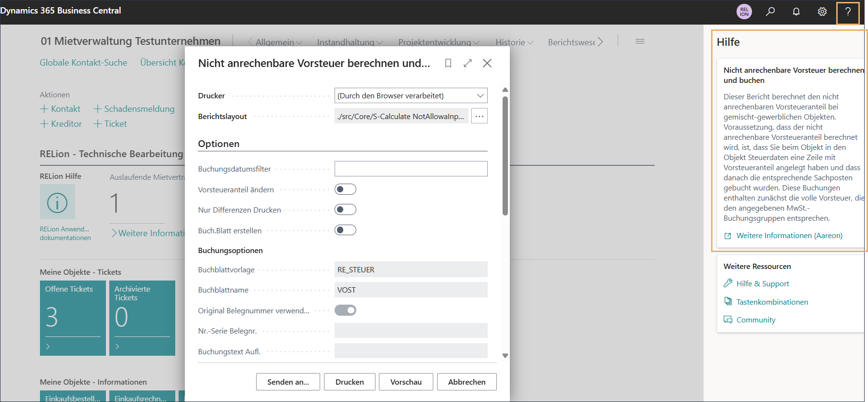This screenshot has width=868, height=402.
Task: Open Weitere Informationen (Aareon) link
Action: click(789, 236)
